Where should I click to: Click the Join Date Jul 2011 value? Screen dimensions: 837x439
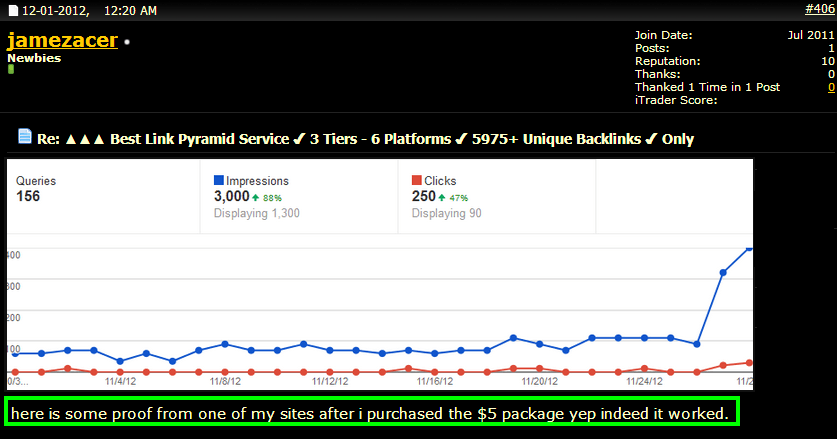coord(810,35)
